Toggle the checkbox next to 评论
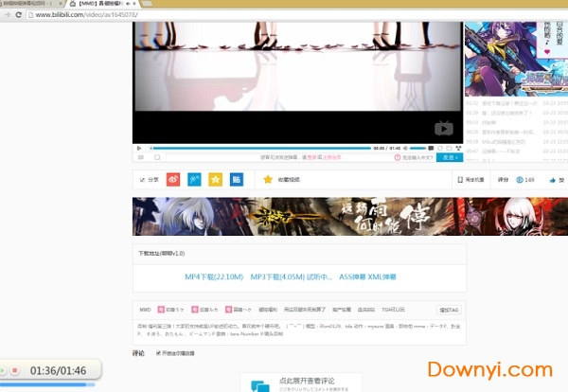The height and width of the screenshot is (392, 568). pyautogui.click(x=157, y=353)
